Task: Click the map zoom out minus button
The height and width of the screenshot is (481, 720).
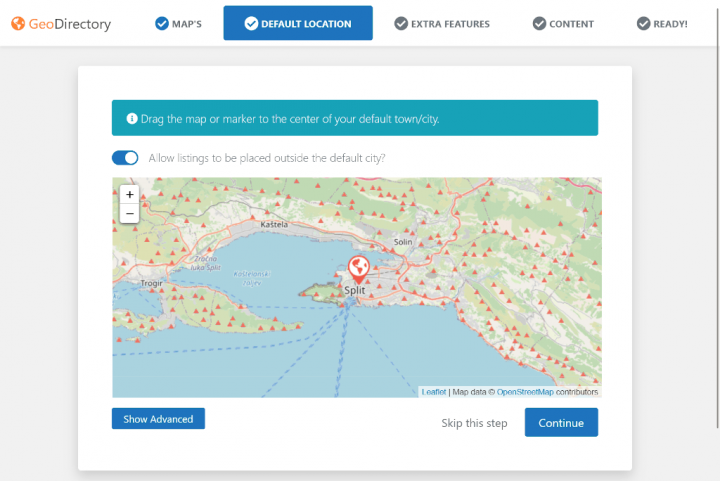Action: pos(129,213)
